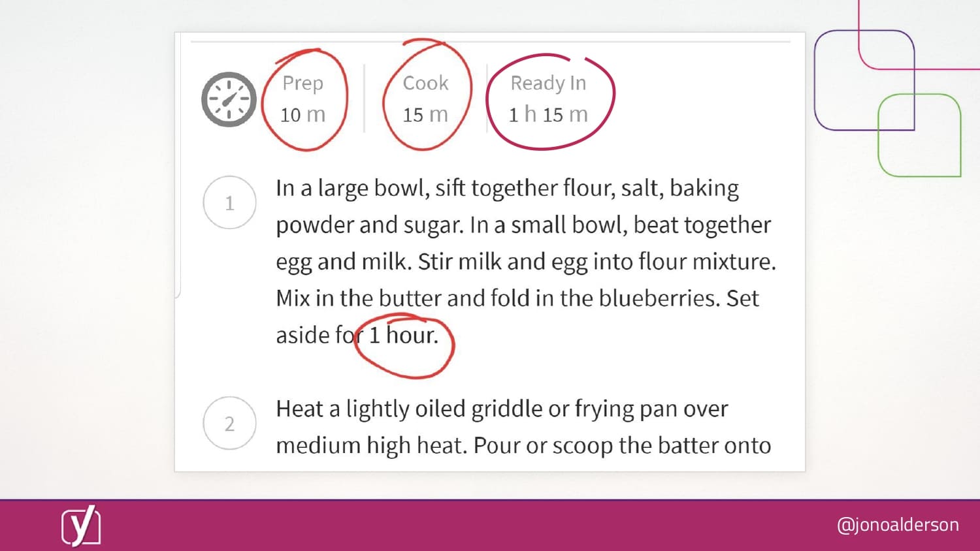Click the Yoast logo in footer
This screenshot has width=980, height=551.
(81, 526)
